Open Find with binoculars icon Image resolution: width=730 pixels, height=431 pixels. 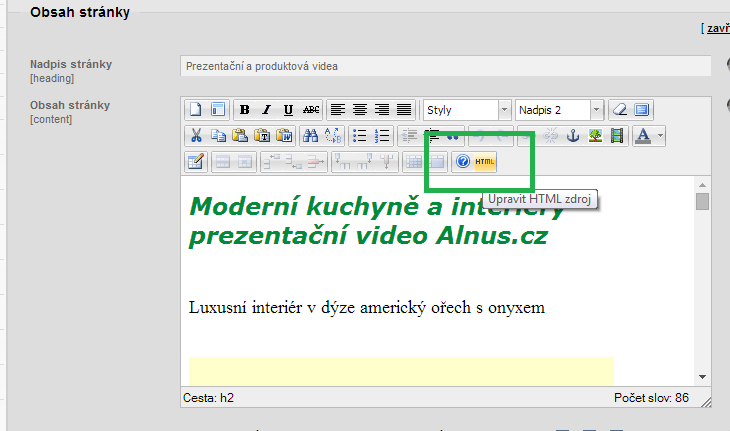pyautogui.click(x=311, y=136)
